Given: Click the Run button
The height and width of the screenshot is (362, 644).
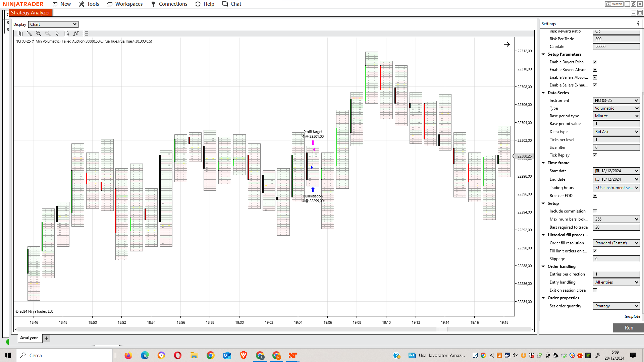Looking at the screenshot, I should 629,328.
